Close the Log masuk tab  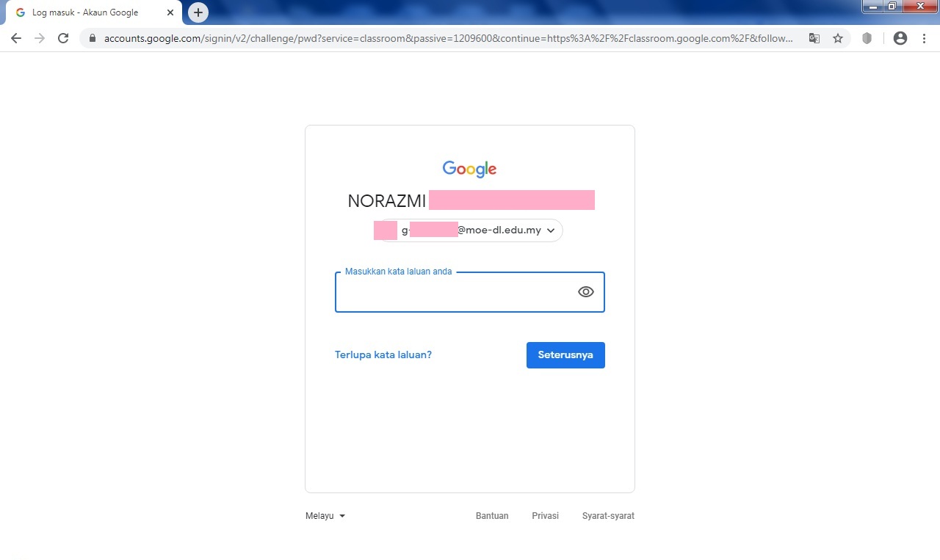point(170,12)
